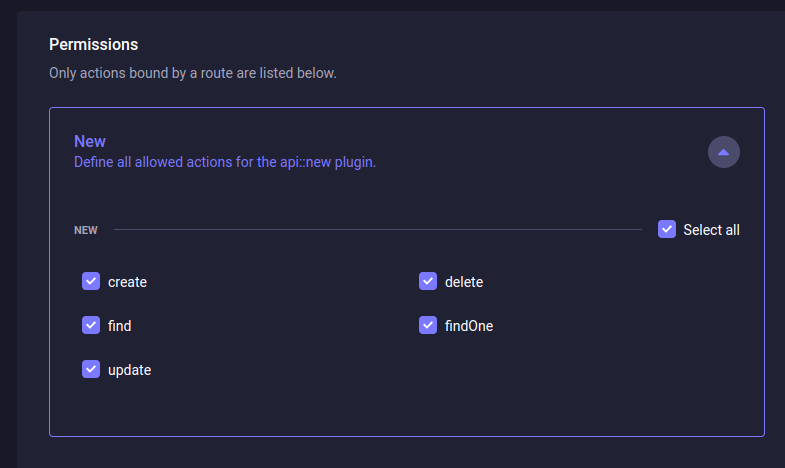Screen dimensions: 785x468
Task: Click the Select all label text
Action: [711, 230]
